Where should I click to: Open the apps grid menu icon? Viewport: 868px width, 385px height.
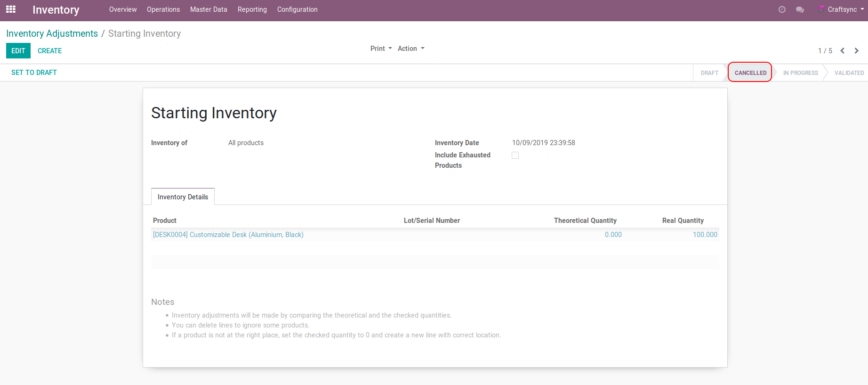(x=11, y=9)
